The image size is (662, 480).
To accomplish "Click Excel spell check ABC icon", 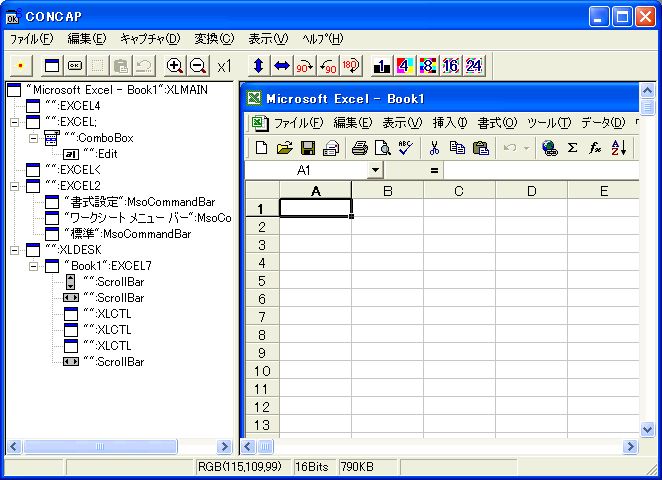I will click(405, 148).
